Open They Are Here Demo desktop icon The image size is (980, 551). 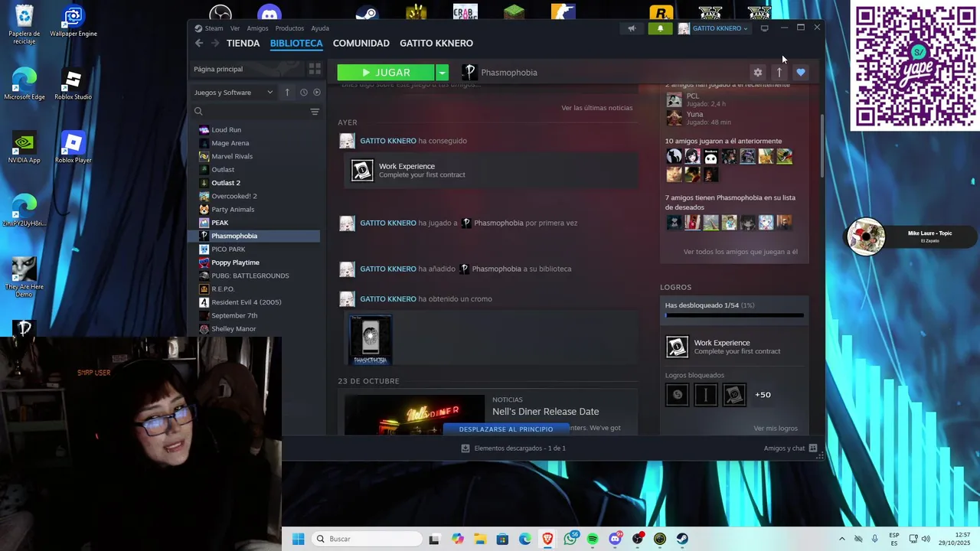pos(24,277)
